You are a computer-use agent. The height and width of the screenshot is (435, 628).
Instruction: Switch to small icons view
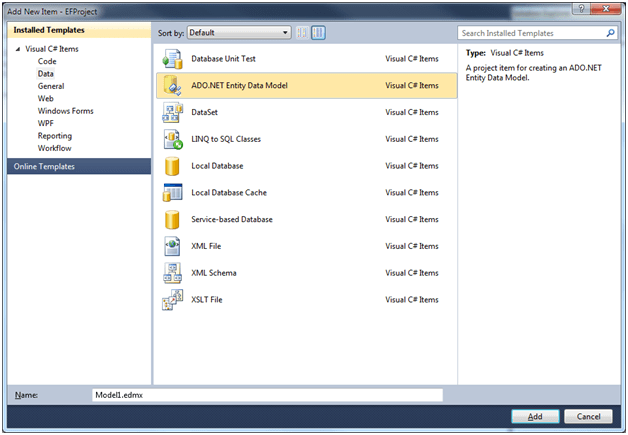coord(302,33)
